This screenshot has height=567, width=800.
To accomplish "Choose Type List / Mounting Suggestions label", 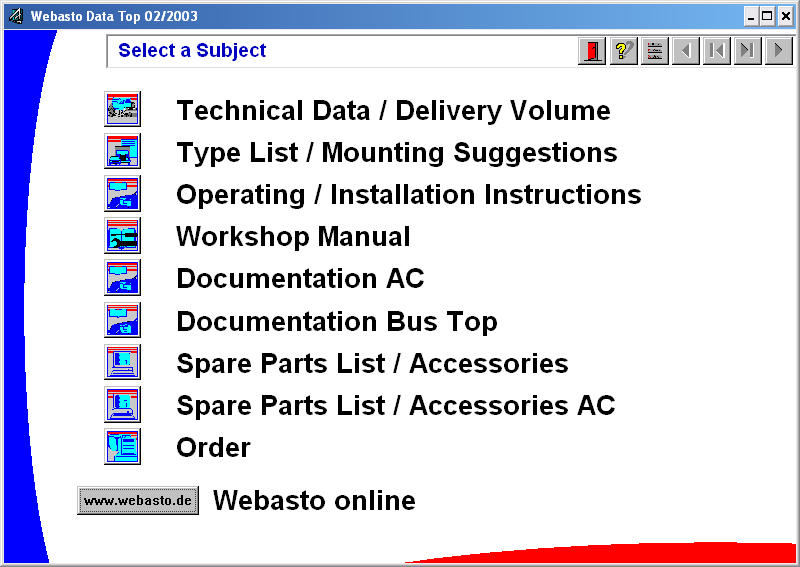I will 397,153.
